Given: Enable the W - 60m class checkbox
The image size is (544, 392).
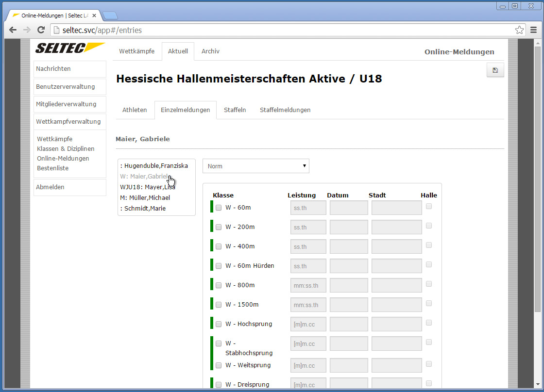Looking at the screenshot, I should coord(219,208).
